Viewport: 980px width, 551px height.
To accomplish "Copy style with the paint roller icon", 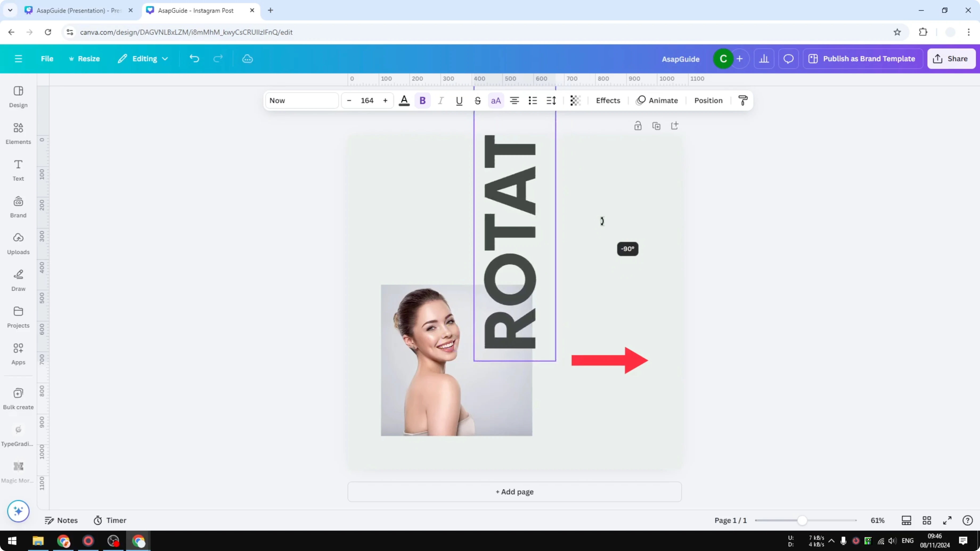I will tap(743, 100).
